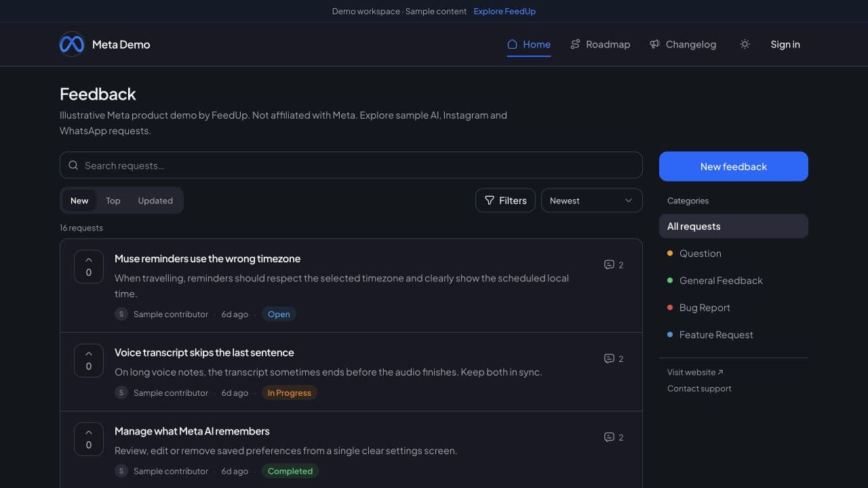The height and width of the screenshot is (488, 868).
Task: Click the Feedback page heading
Action: coord(98,94)
